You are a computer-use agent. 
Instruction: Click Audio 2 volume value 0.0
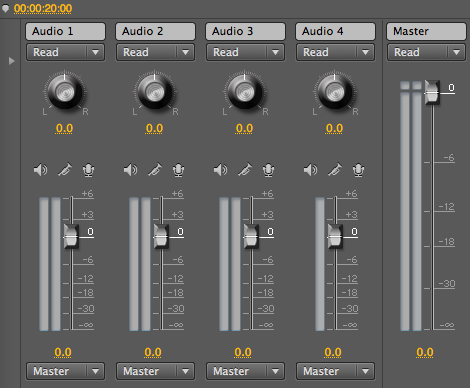tap(153, 352)
